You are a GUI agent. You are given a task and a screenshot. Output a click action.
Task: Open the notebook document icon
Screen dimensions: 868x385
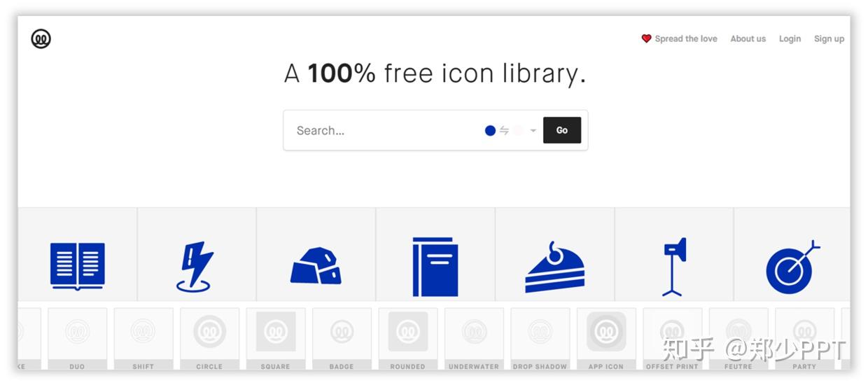click(435, 267)
